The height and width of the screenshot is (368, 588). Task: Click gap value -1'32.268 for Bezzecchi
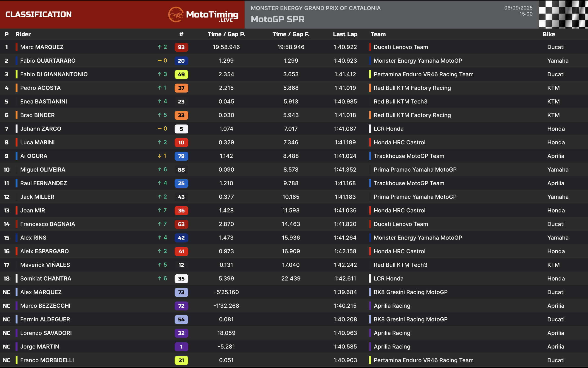click(226, 306)
